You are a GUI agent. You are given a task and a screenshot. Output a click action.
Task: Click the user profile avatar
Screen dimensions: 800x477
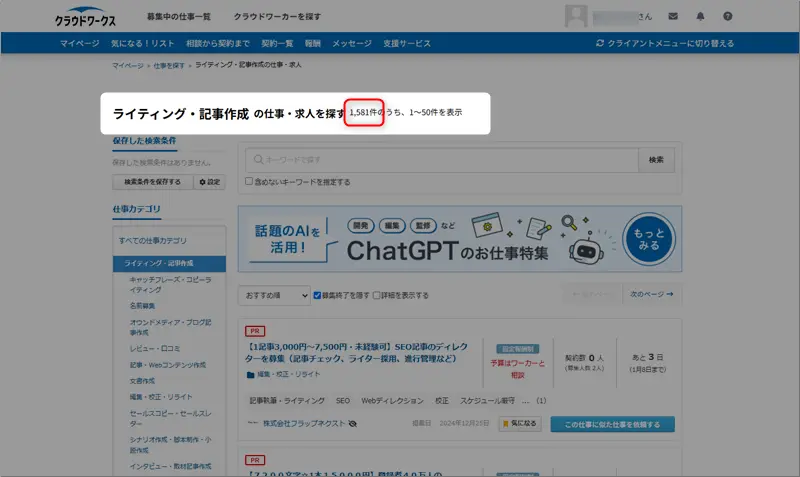pyautogui.click(x=577, y=17)
